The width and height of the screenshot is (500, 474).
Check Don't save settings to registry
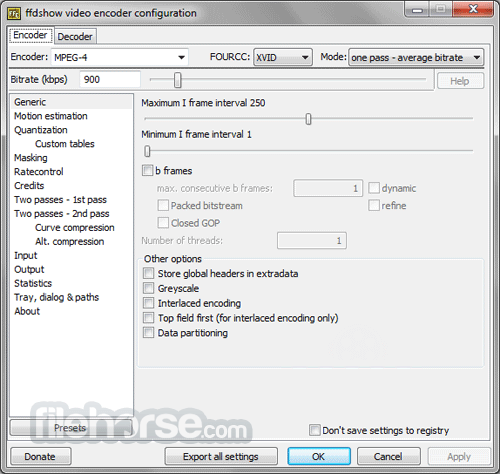(x=314, y=430)
